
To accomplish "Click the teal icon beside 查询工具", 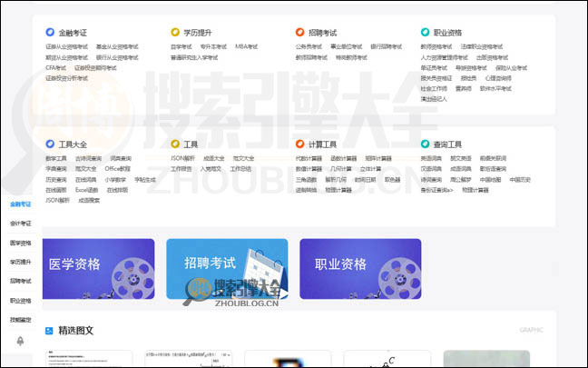I will pos(425,144).
